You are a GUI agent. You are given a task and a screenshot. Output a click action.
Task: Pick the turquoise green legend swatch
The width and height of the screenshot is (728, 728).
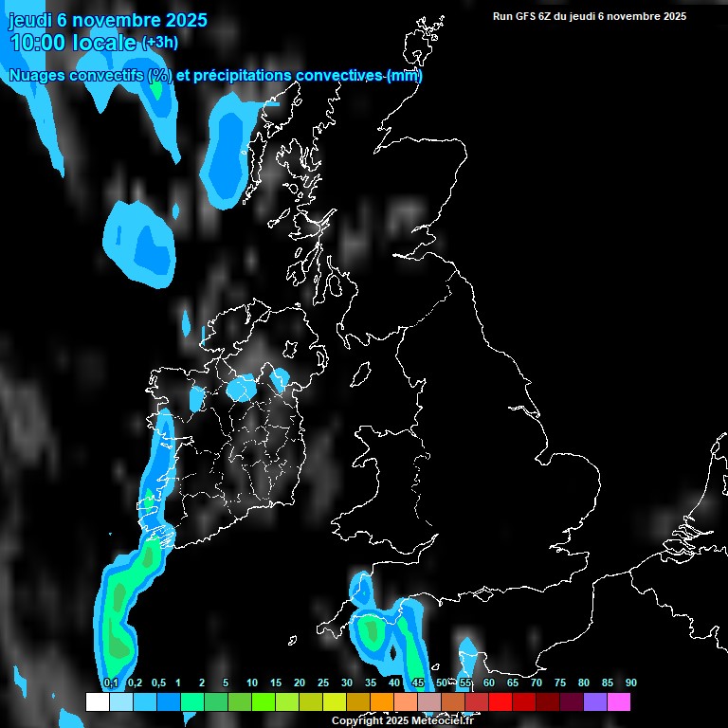191,702
